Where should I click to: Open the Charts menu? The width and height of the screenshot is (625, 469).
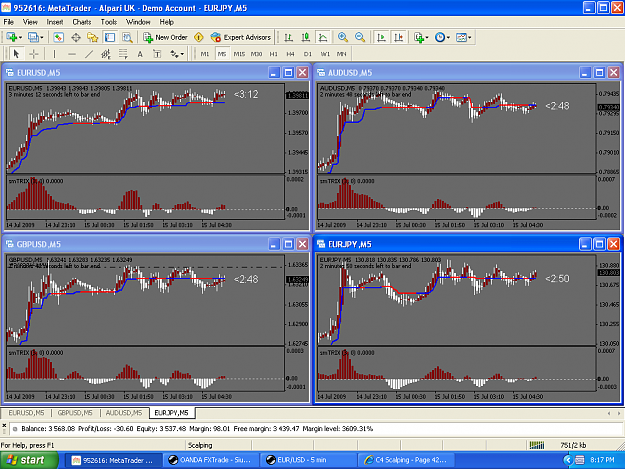pyautogui.click(x=82, y=22)
